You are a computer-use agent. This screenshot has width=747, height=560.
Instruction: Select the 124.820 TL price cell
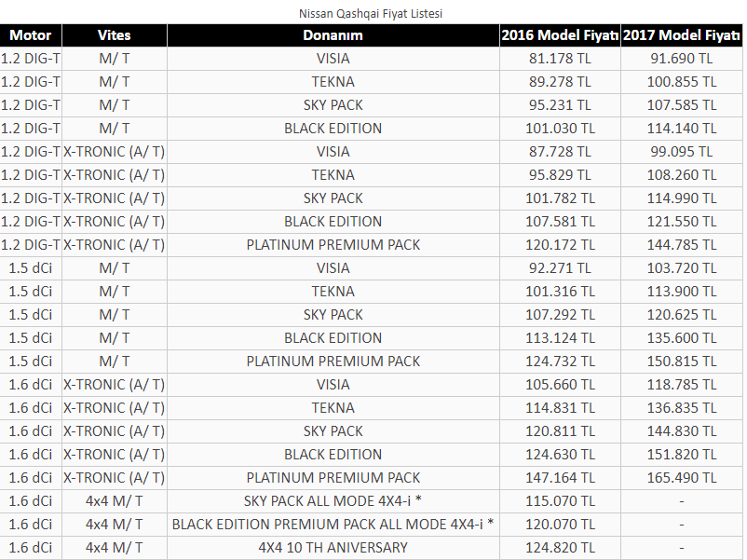tap(560, 548)
